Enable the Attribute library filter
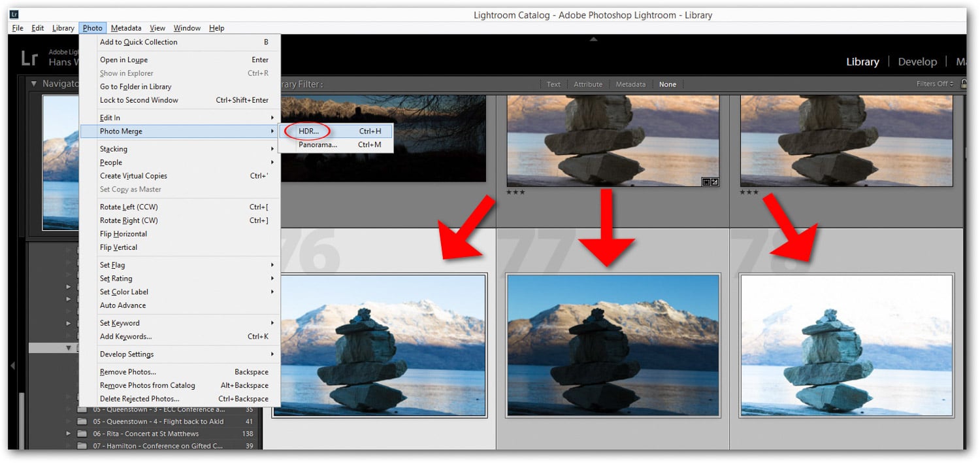The height and width of the screenshot is (463, 980). pyautogui.click(x=588, y=84)
